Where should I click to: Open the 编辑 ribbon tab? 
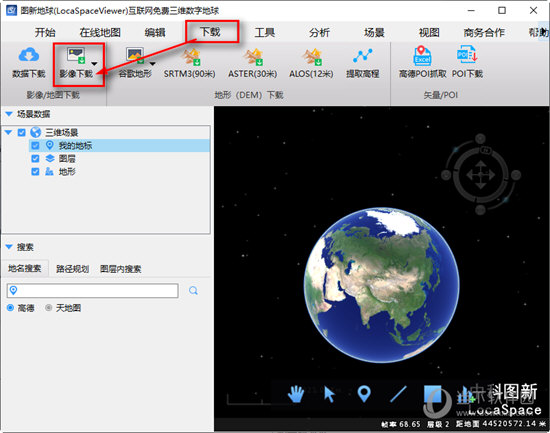pos(155,33)
